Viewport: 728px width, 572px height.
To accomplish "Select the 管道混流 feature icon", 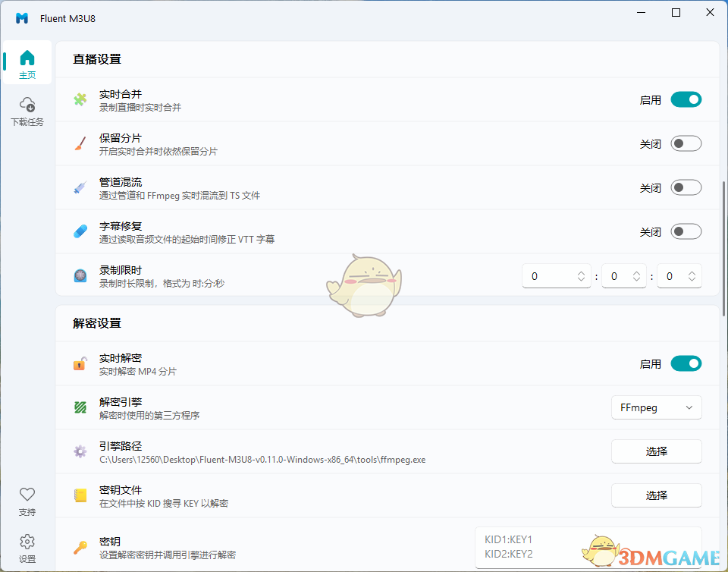I will (x=80, y=187).
